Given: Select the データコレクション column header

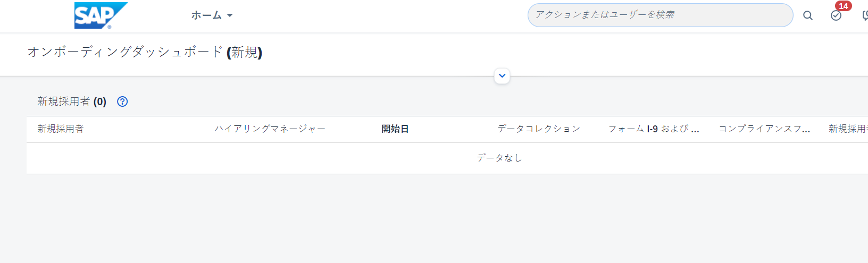Looking at the screenshot, I should click(539, 129).
